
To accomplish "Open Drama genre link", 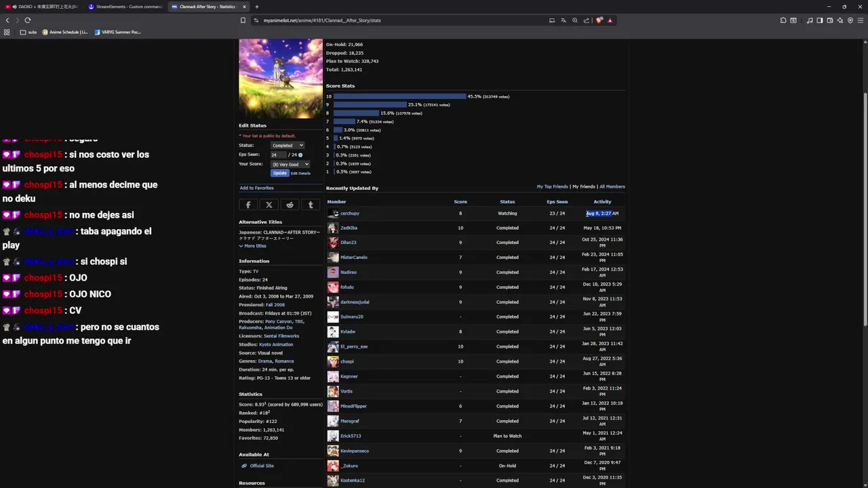I will point(265,361).
